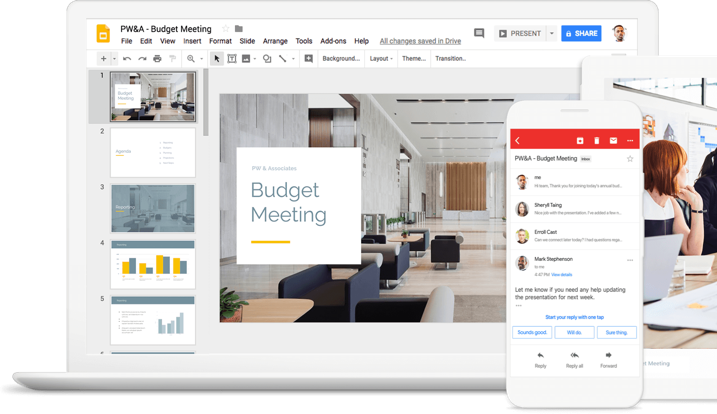Expand the zoom level dropdown arrow
This screenshot has height=414, width=717.
coord(201,59)
